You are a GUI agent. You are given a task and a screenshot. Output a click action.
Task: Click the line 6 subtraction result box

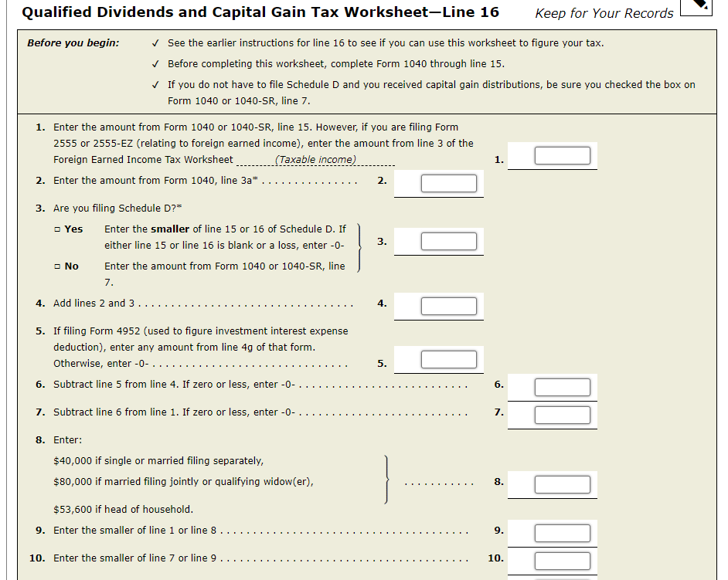[x=563, y=388]
